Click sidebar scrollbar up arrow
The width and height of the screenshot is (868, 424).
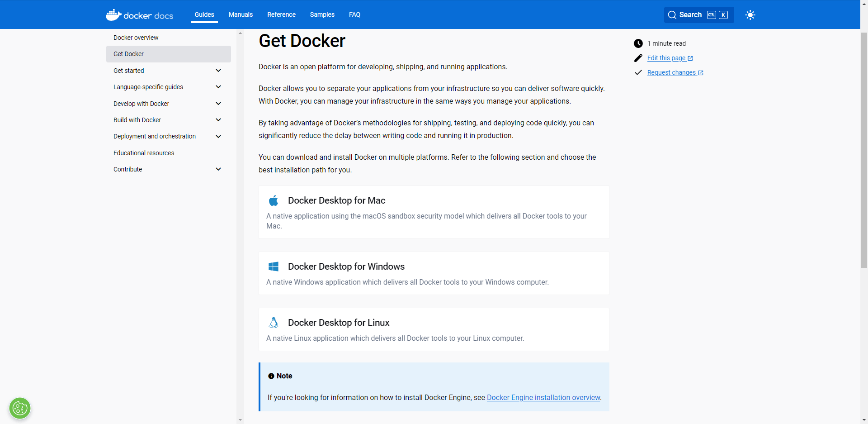click(x=240, y=33)
